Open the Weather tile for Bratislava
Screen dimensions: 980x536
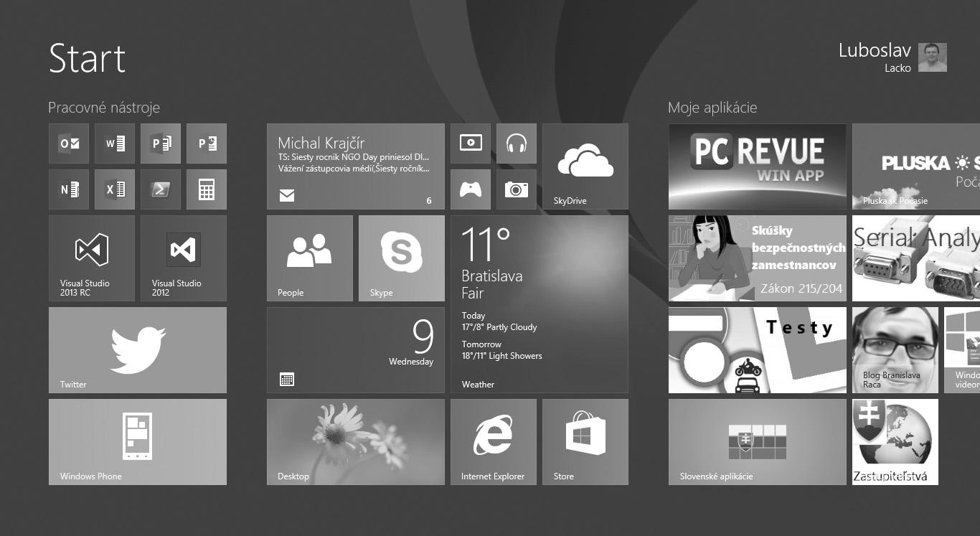click(x=540, y=304)
